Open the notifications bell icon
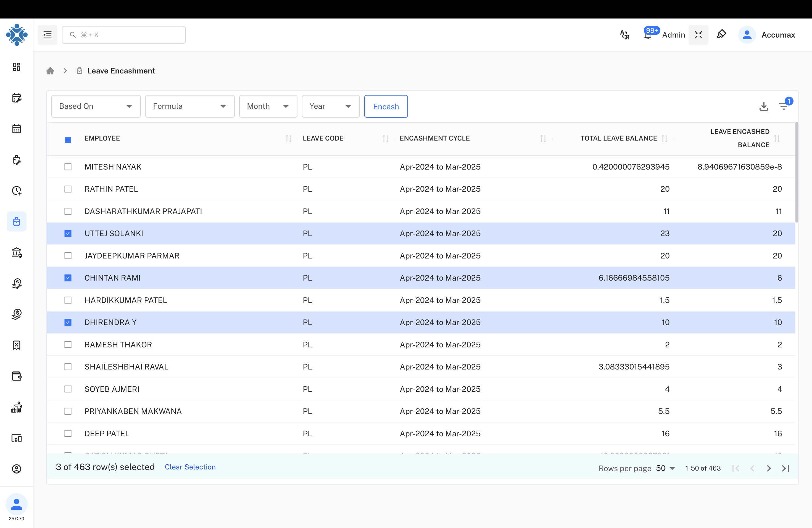Viewport: 812px width, 528px height. point(647,35)
